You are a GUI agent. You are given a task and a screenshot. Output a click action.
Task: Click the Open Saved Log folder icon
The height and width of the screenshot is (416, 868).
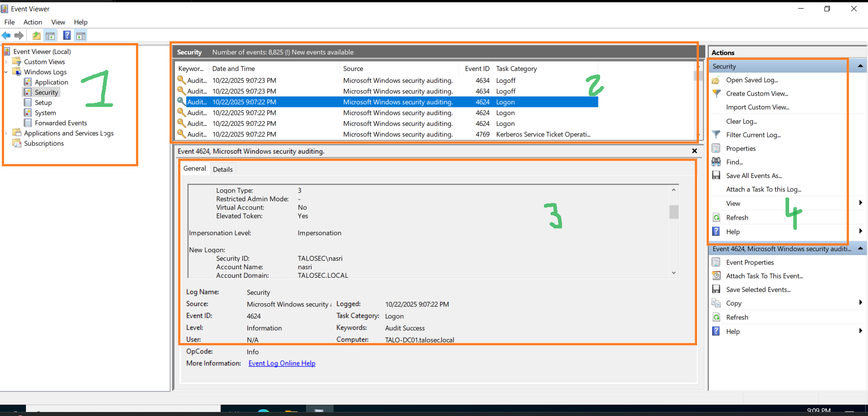(x=716, y=80)
